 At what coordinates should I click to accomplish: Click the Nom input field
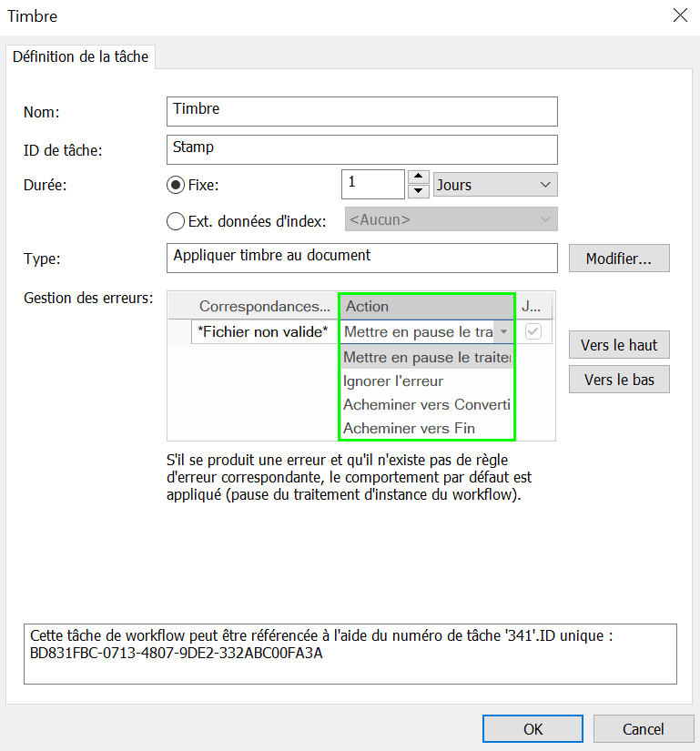[x=362, y=112]
